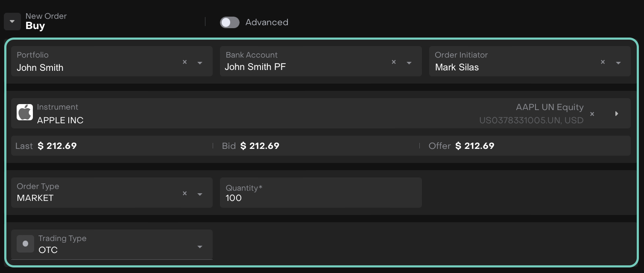
Task: Open the Order Type dropdown
Action: [200, 194]
